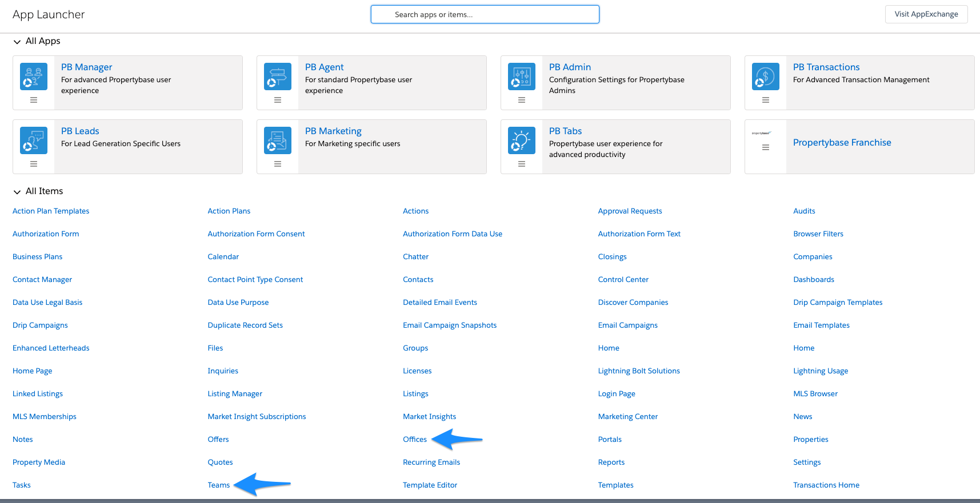The width and height of the screenshot is (980, 503).
Task: Open Drip Campaign Templates
Action: [x=838, y=302]
